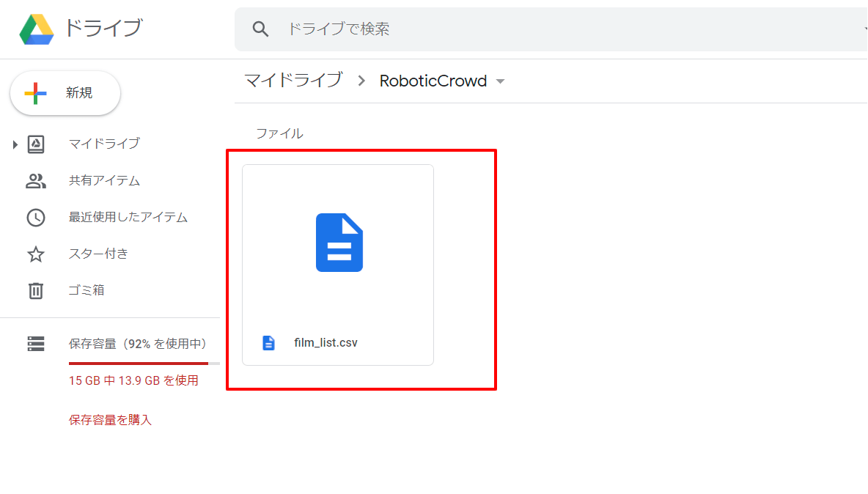Click the clock icon for recent items

coord(36,218)
